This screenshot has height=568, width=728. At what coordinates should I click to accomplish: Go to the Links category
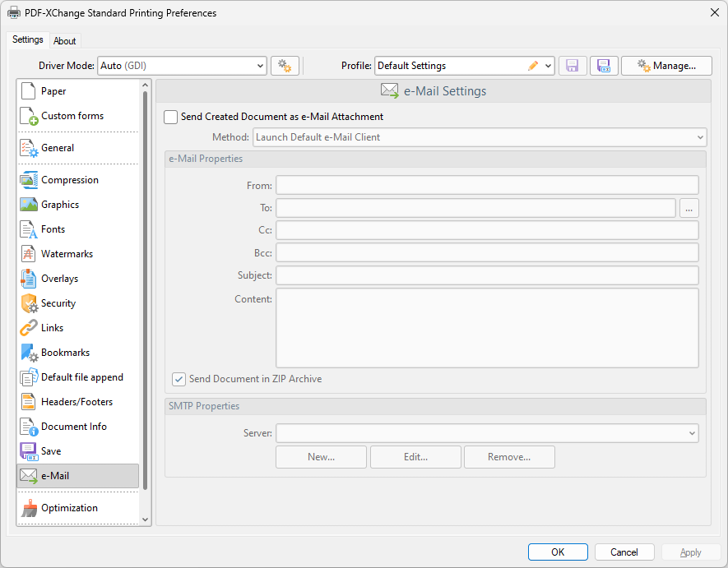(x=77, y=327)
